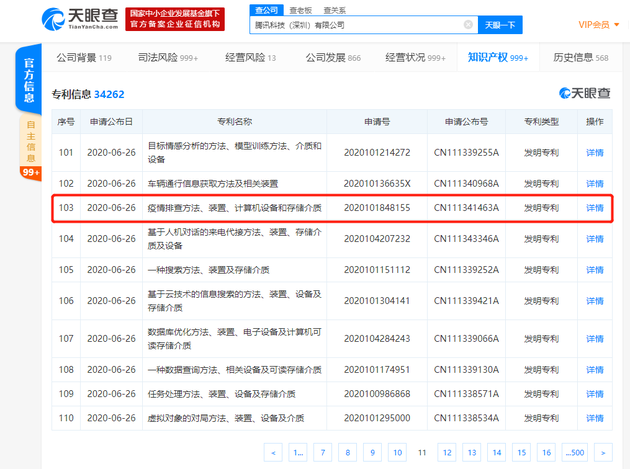Select the 官方信息 sidebar section
The height and width of the screenshot is (469, 630).
30,79
